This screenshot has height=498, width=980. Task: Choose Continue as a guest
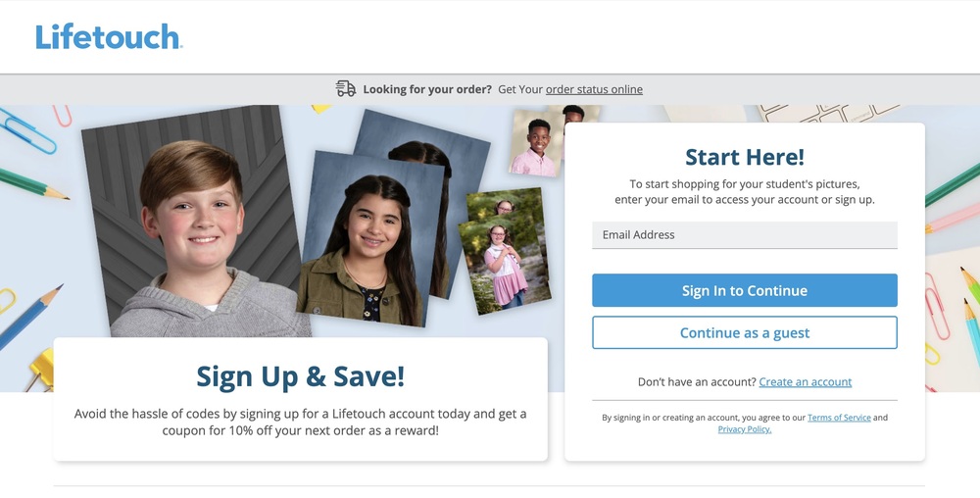745,332
